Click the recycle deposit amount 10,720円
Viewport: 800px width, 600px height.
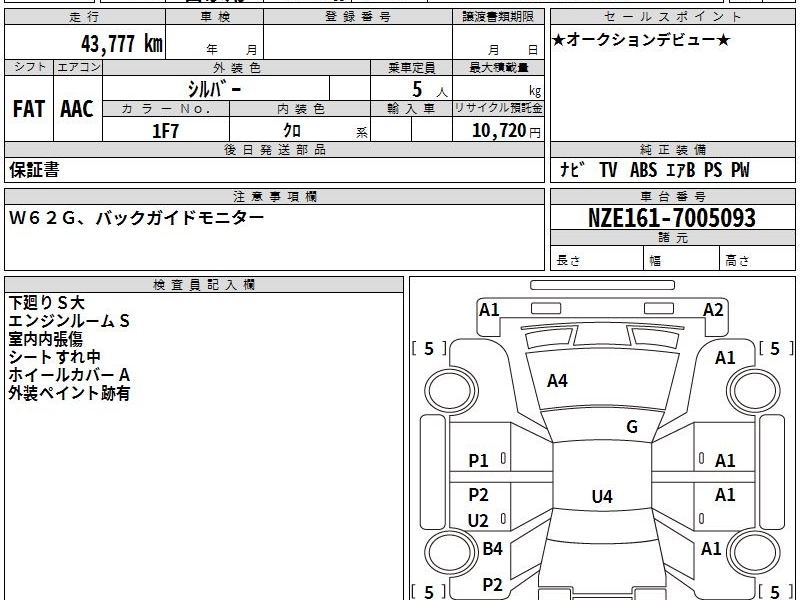tap(506, 131)
